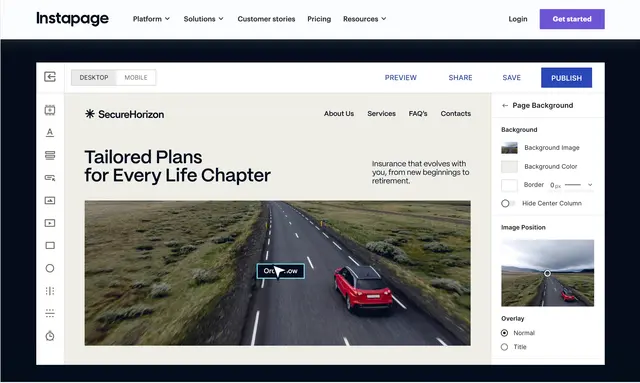Viewport: 640px width, 383px height.
Task: Select the image element icon
Action: [x=50, y=200]
